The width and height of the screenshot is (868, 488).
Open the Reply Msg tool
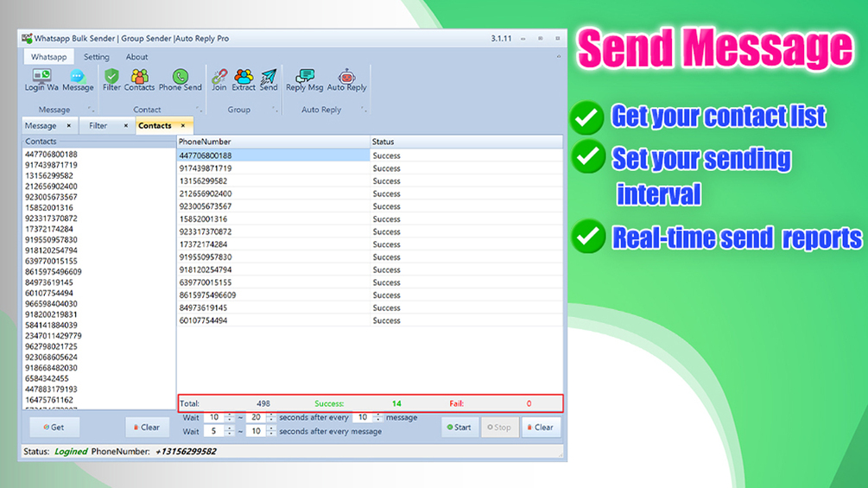[x=305, y=80]
